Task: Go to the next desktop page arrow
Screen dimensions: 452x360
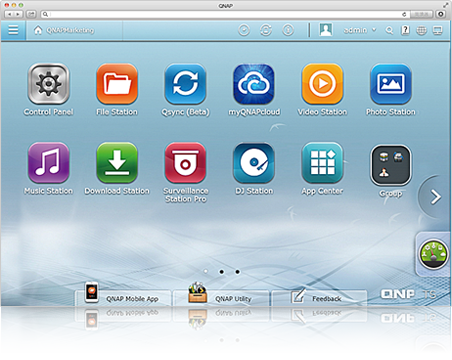Action: coord(435,197)
